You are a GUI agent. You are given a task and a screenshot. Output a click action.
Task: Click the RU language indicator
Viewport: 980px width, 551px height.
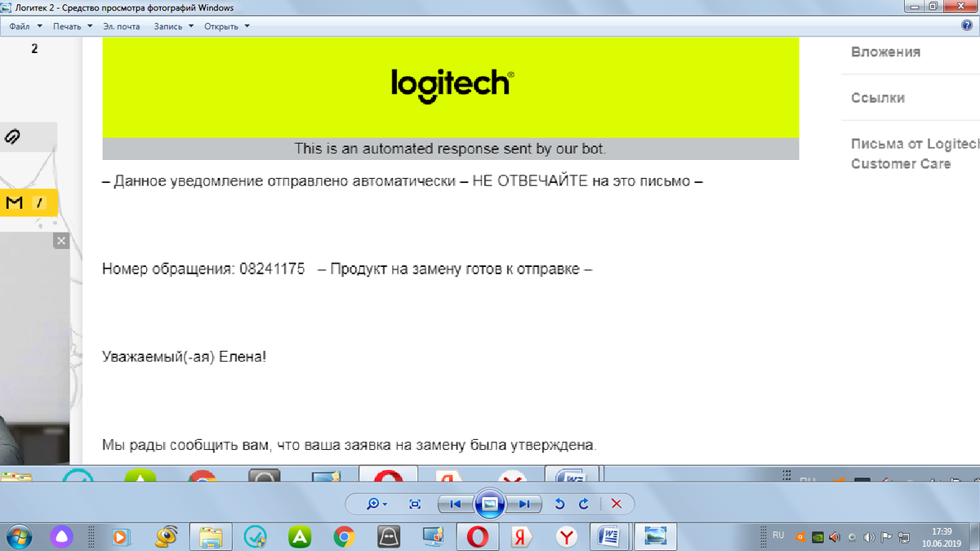click(778, 535)
